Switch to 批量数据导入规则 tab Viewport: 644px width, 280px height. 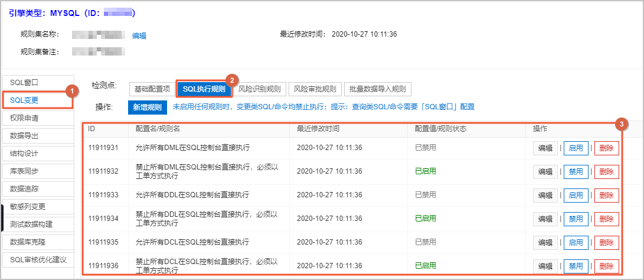coord(377,89)
